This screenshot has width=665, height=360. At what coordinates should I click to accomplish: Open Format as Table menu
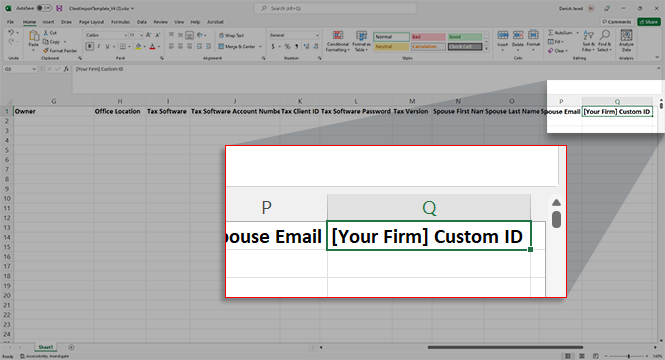[361, 42]
